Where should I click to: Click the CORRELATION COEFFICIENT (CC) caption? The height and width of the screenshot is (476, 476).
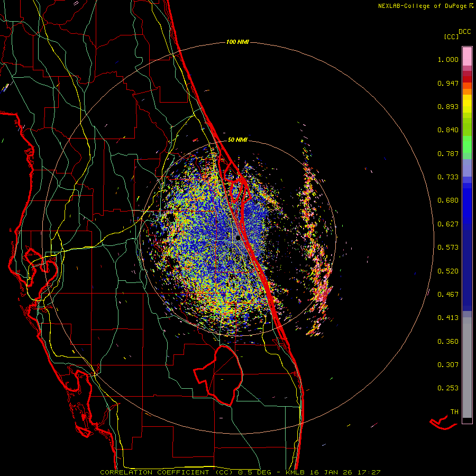click(x=167, y=472)
